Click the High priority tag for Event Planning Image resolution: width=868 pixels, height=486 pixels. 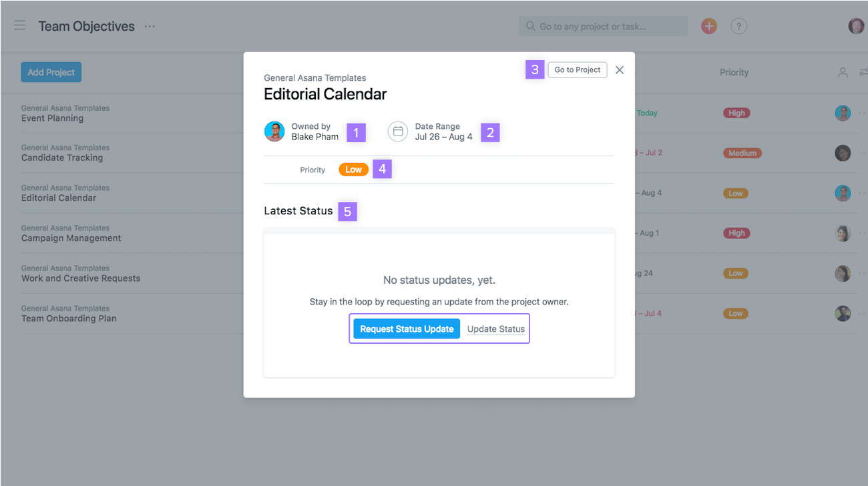(x=736, y=113)
